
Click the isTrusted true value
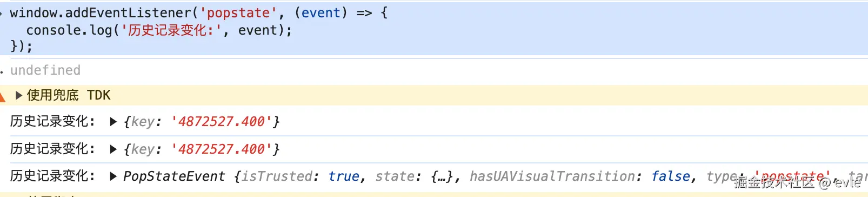click(344, 176)
